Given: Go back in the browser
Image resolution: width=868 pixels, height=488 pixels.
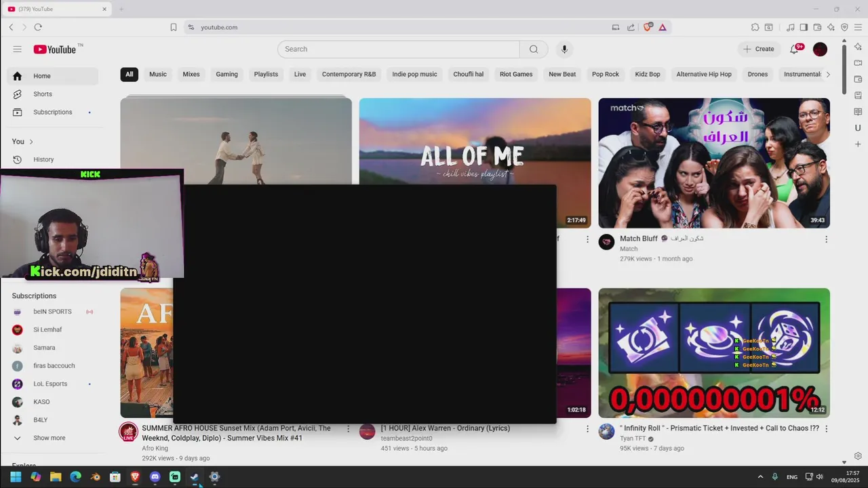Looking at the screenshot, I should point(11,27).
